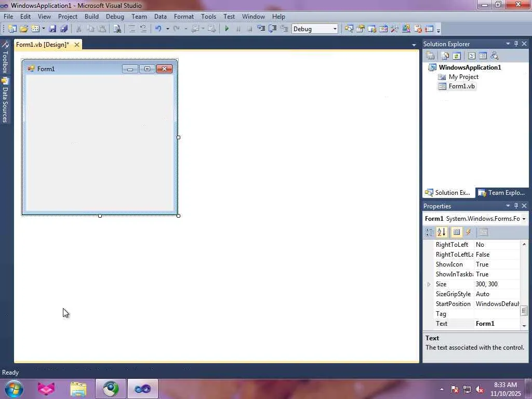Click the muted volume tray icon
This screenshot has width=532, height=399.
pos(480,389)
